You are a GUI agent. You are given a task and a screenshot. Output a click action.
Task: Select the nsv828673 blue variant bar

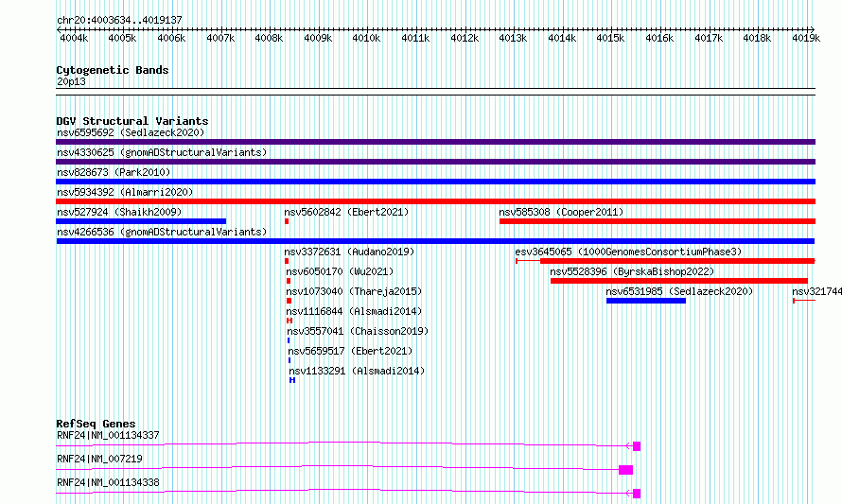(435, 182)
